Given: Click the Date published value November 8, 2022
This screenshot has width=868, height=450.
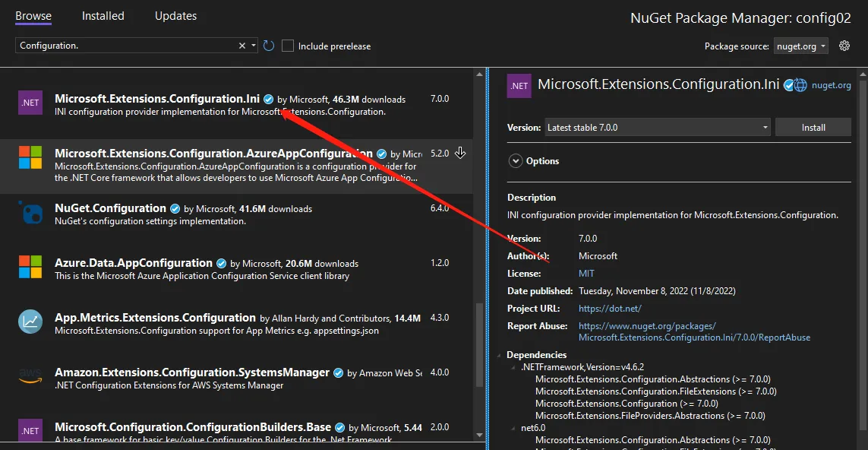Looking at the screenshot, I should point(657,291).
